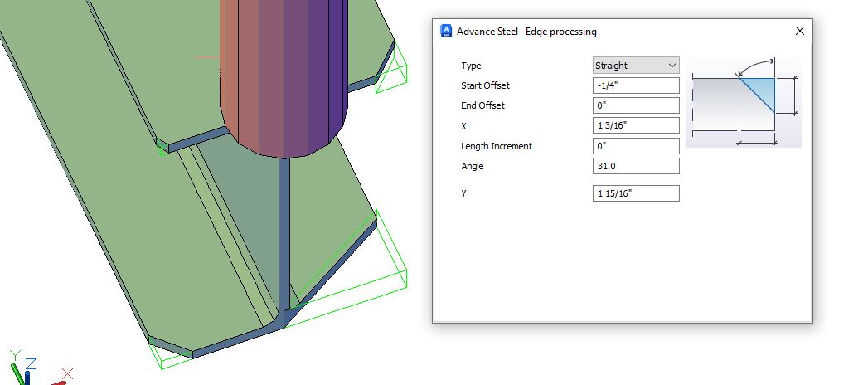Open the Type dropdown set to Straight

636,66
